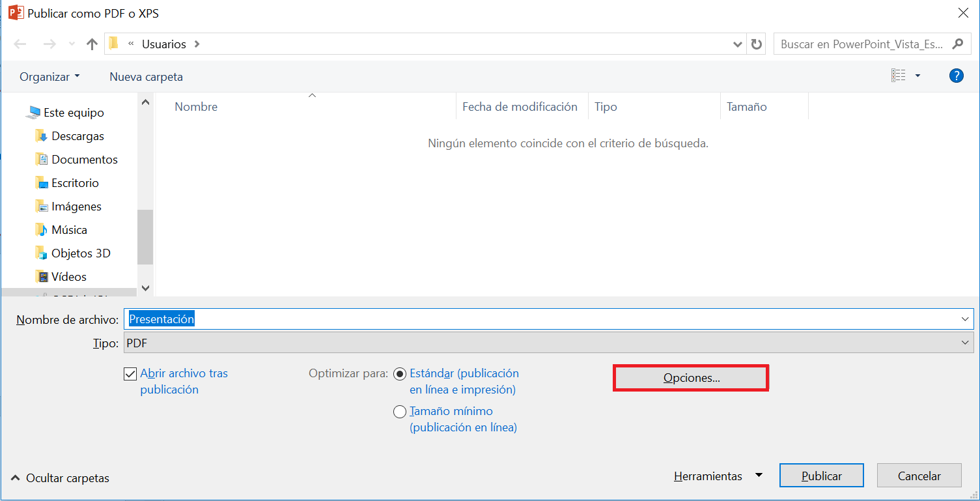Open the Organizar menu
Viewport: 980px width, 501px height.
click(49, 77)
